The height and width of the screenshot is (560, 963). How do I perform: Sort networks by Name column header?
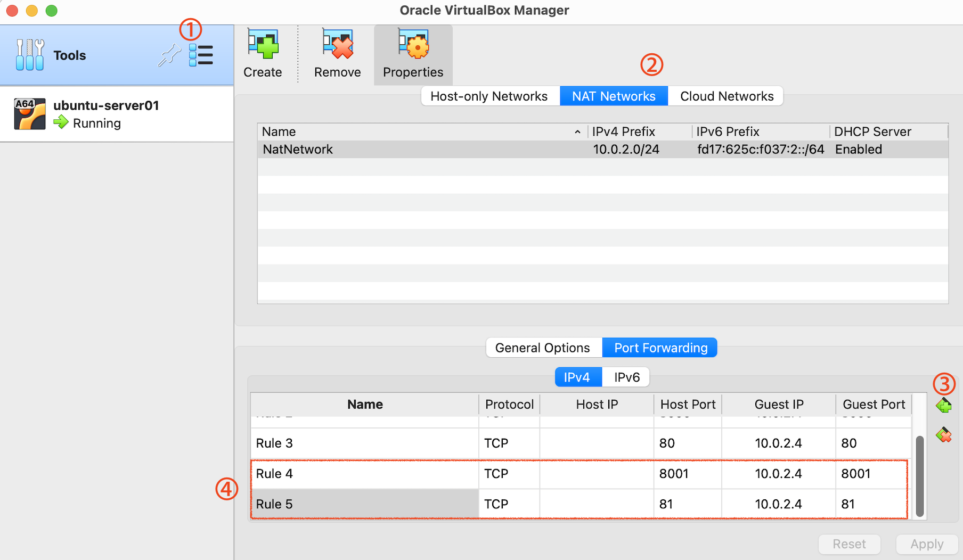point(421,131)
